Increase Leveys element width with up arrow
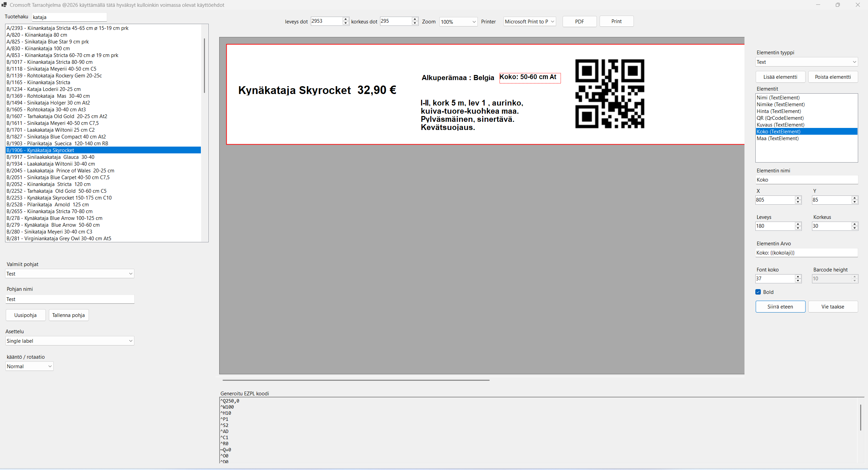The image size is (868, 470). pos(798,224)
